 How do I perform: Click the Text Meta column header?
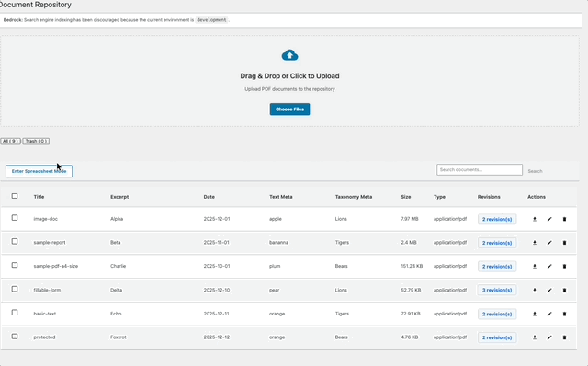[x=281, y=197]
